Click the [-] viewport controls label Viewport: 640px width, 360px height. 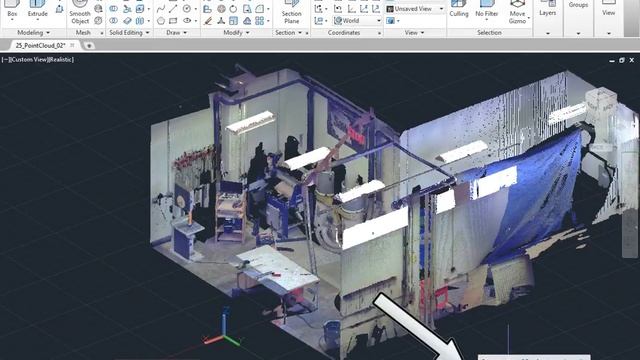coord(5,60)
